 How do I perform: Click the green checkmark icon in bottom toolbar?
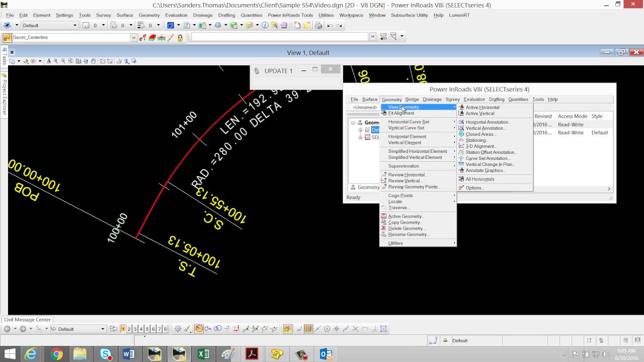[188, 329]
